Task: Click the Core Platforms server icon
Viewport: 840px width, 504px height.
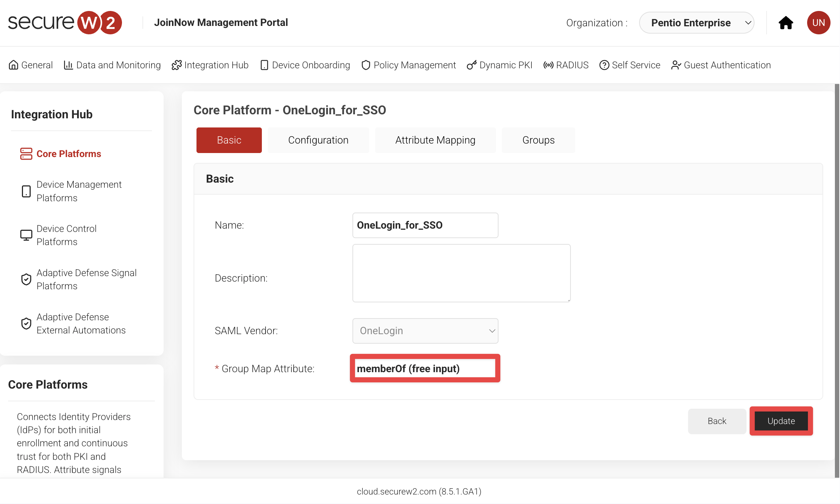Action: 26,154
